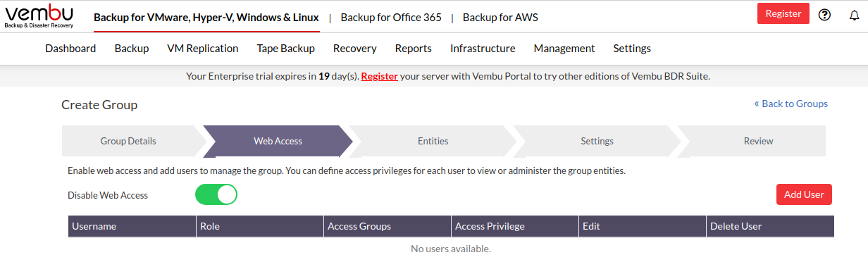Viewport: 868px width, 274px height.
Task: Click the Register link in trial banner
Action: (x=380, y=76)
